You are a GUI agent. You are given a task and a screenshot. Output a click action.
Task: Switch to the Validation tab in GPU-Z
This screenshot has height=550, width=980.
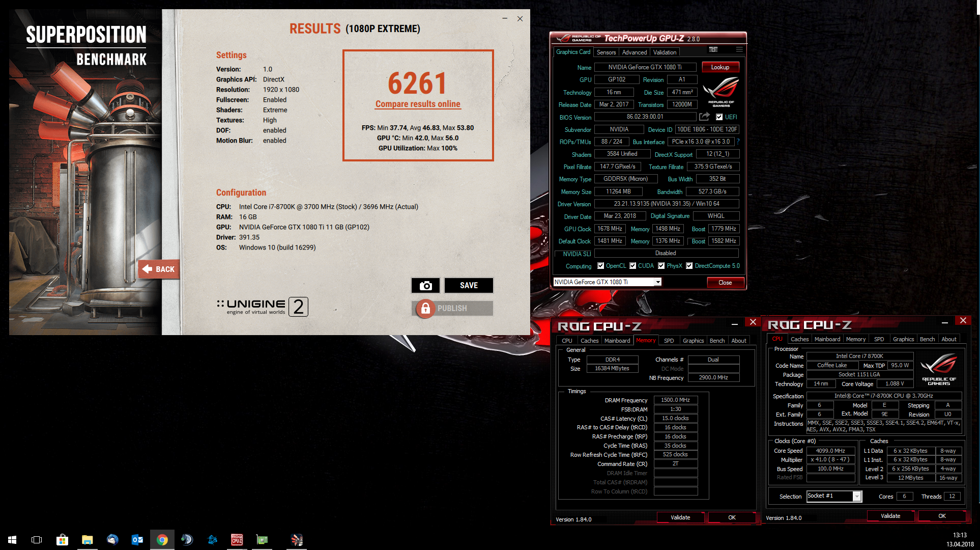coord(665,52)
